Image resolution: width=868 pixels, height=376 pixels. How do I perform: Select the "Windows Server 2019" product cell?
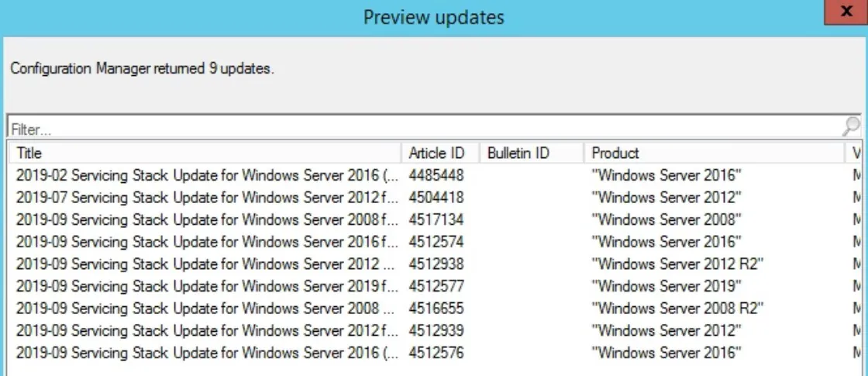(666, 286)
